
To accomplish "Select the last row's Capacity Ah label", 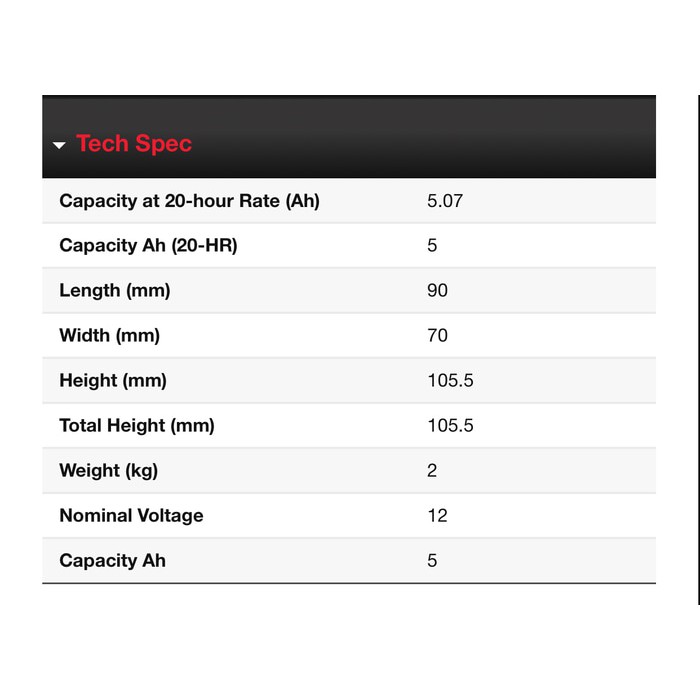I will pyautogui.click(x=112, y=561).
